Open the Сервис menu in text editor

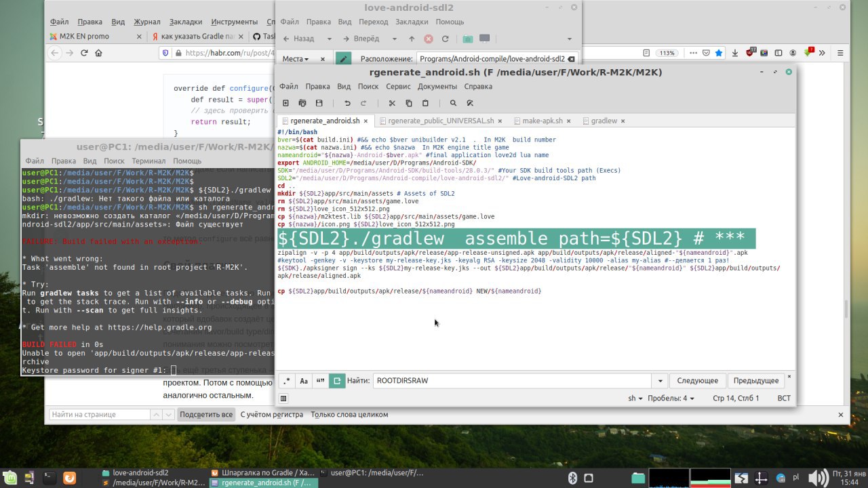point(398,87)
